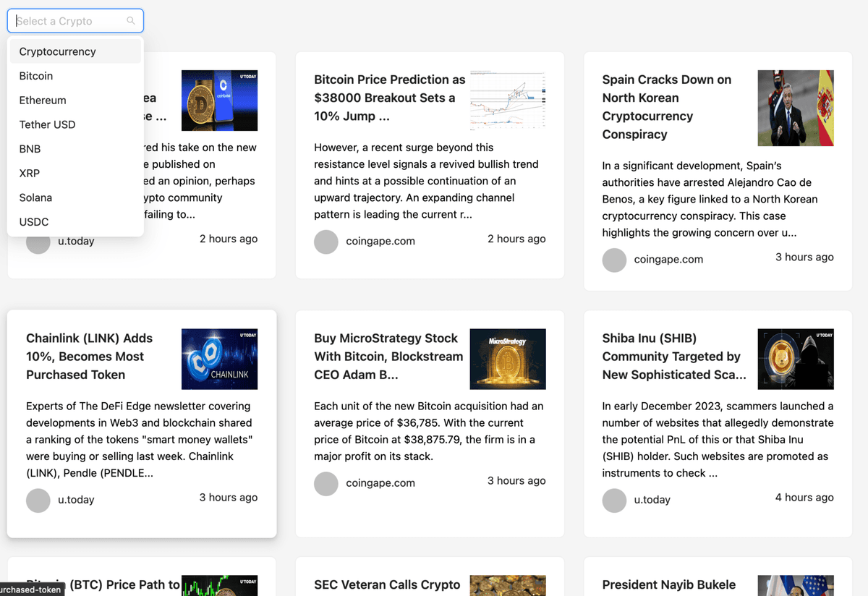Click the MicroStrategy average price summary text
The width and height of the screenshot is (868, 596).
[x=429, y=431]
